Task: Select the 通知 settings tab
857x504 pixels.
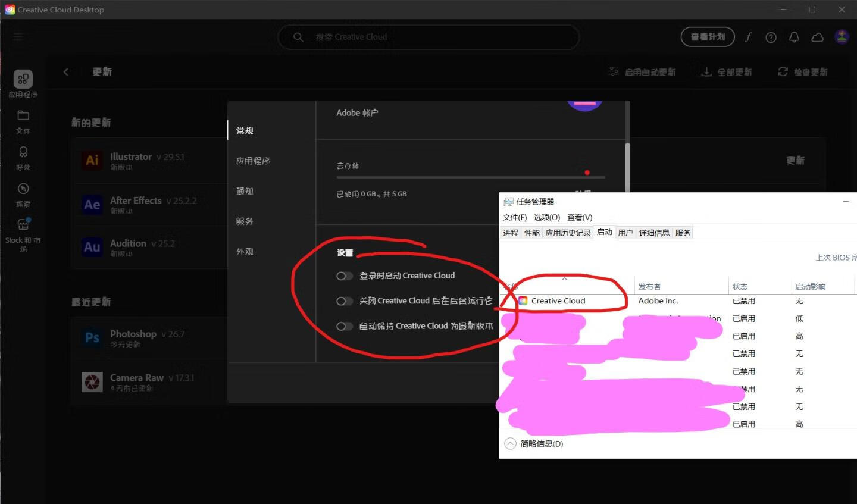Action: (245, 191)
